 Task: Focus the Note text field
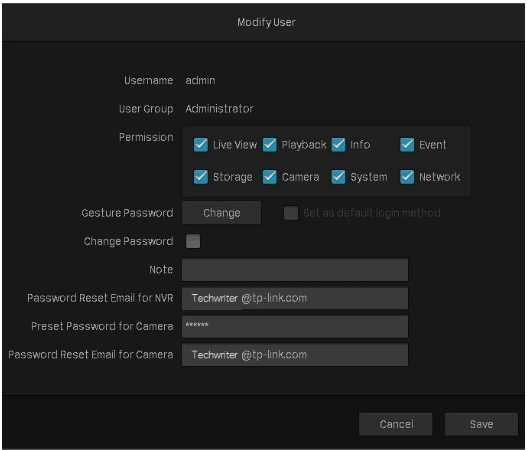(x=295, y=270)
